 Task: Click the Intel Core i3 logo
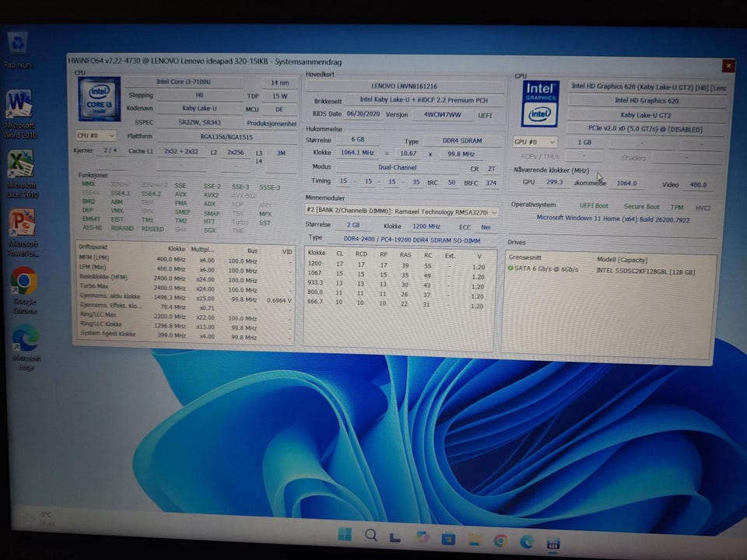pyautogui.click(x=99, y=99)
